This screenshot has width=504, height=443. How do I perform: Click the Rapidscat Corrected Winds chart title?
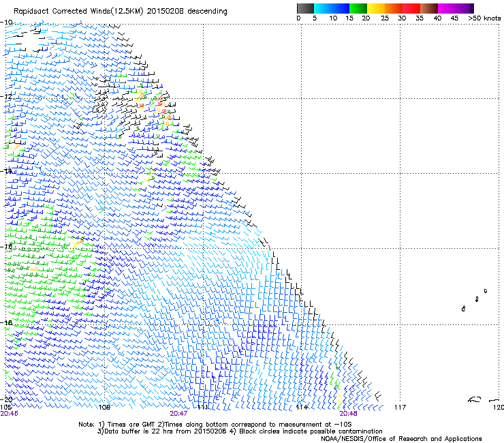pyautogui.click(x=121, y=12)
